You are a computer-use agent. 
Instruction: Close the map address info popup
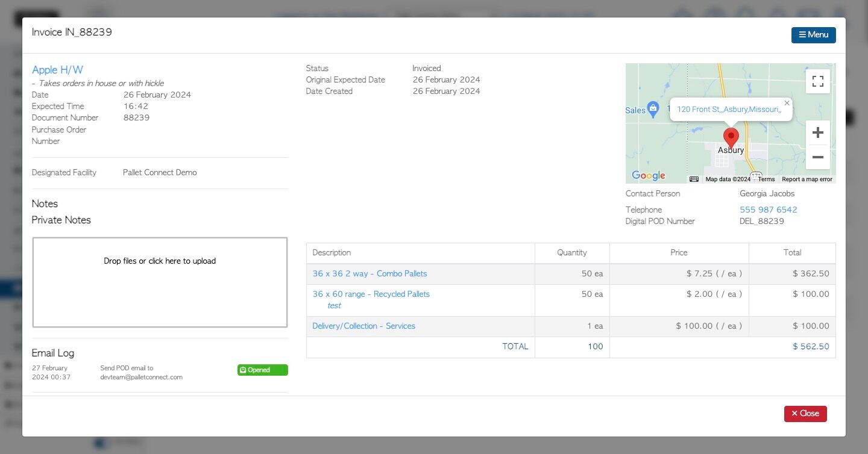point(787,103)
